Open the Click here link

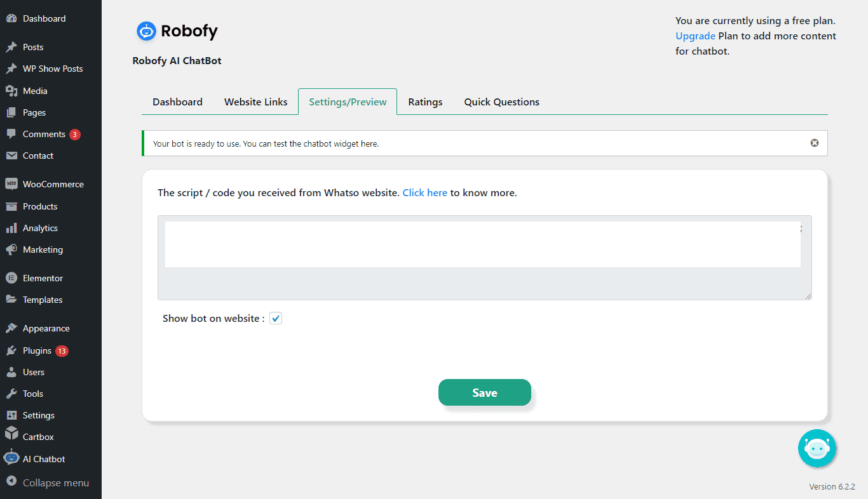click(x=425, y=192)
